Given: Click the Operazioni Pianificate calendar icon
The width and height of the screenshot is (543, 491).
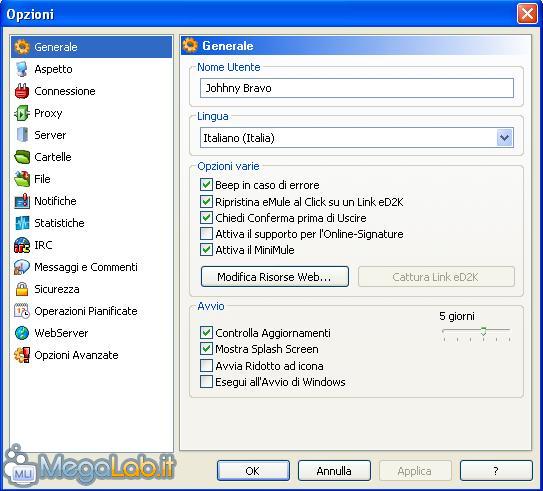Looking at the screenshot, I should coord(22,311).
